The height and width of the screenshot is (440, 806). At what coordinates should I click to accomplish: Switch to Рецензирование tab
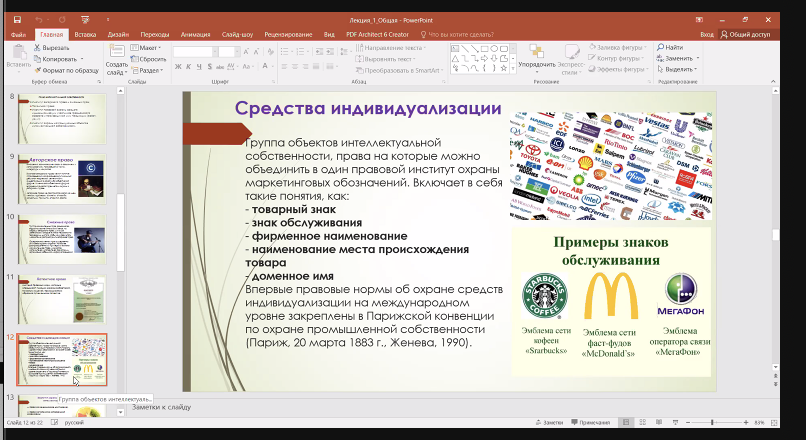coord(288,34)
